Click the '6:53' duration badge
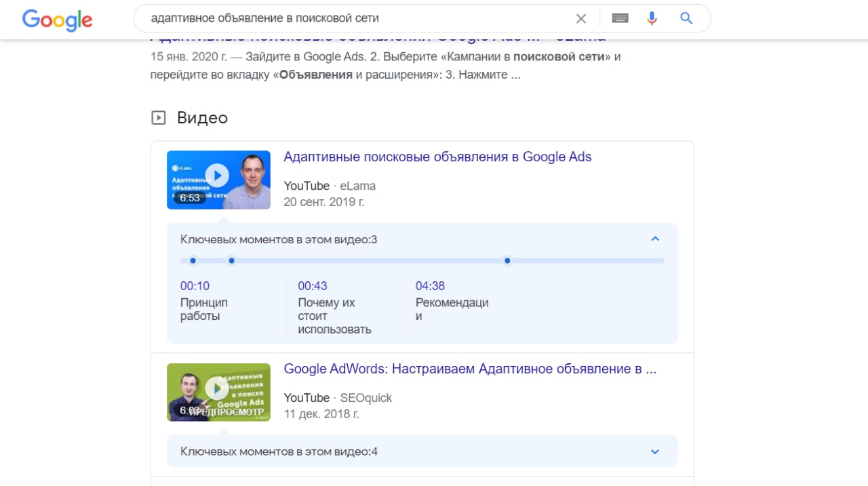The image size is (868, 486). click(x=190, y=198)
